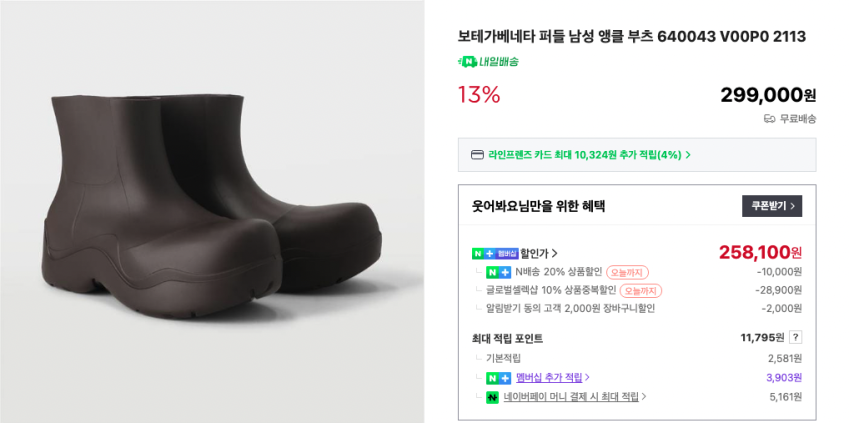Click the N+ icon beside N배송 20% 상품할인

(497, 272)
